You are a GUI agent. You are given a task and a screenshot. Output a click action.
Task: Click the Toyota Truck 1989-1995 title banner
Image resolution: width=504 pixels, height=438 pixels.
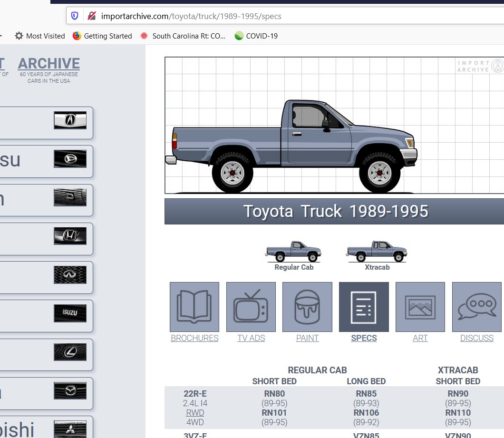[x=334, y=211]
